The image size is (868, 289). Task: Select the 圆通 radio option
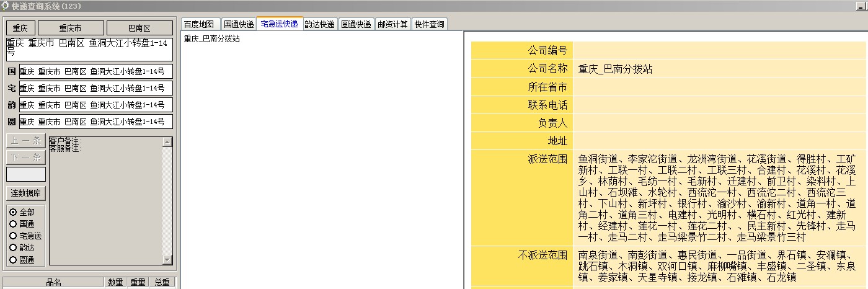click(13, 260)
